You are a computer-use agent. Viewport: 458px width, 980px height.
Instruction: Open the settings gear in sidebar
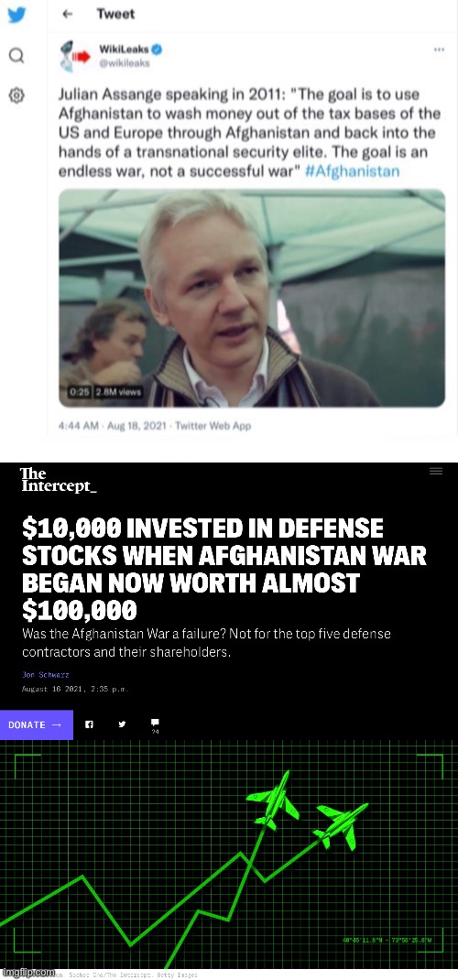point(16,95)
